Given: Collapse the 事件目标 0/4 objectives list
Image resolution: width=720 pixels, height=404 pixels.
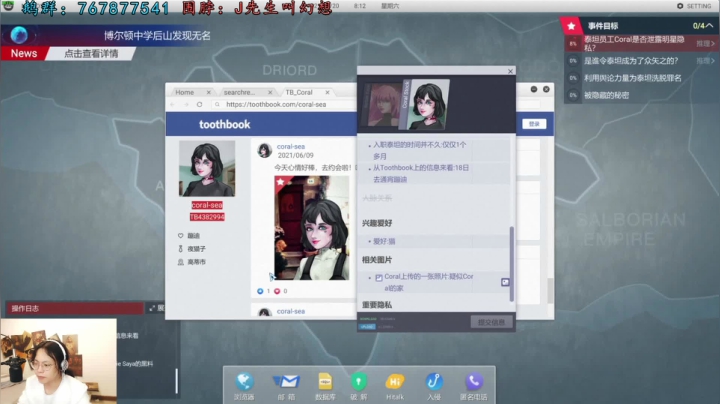Looking at the screenshot, I should pyautogui.click(x=710, y=26).
